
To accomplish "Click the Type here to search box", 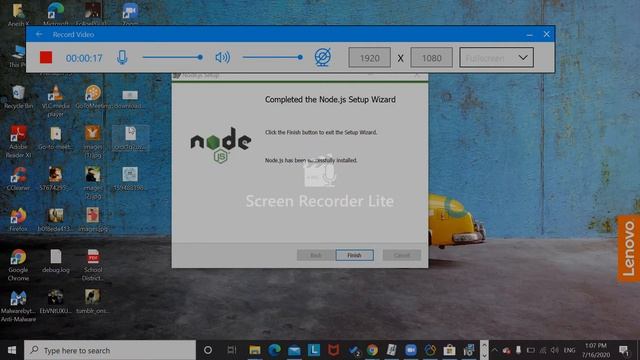I will tap(110, 350).
